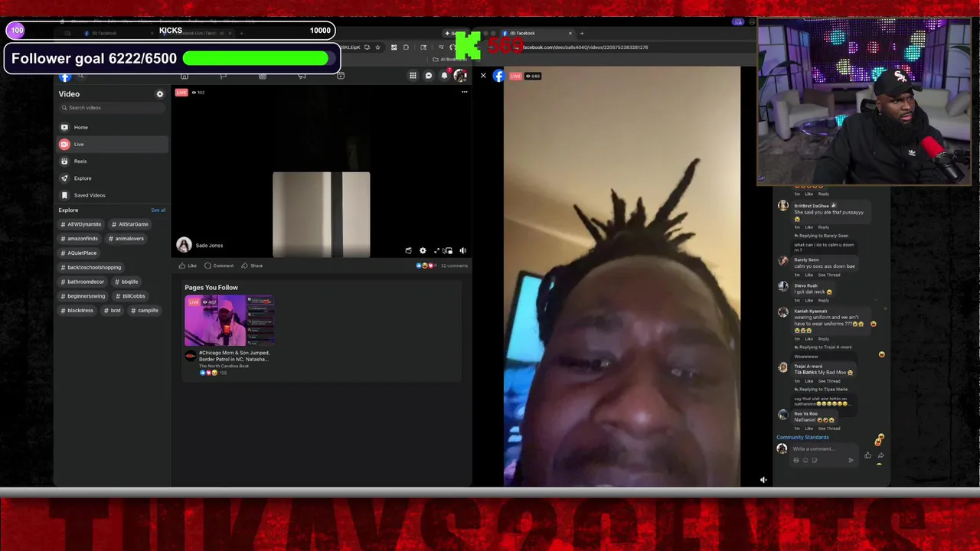Select the animalovers hashtag
The width and height of the screenshot is (980, 551).
126,239
